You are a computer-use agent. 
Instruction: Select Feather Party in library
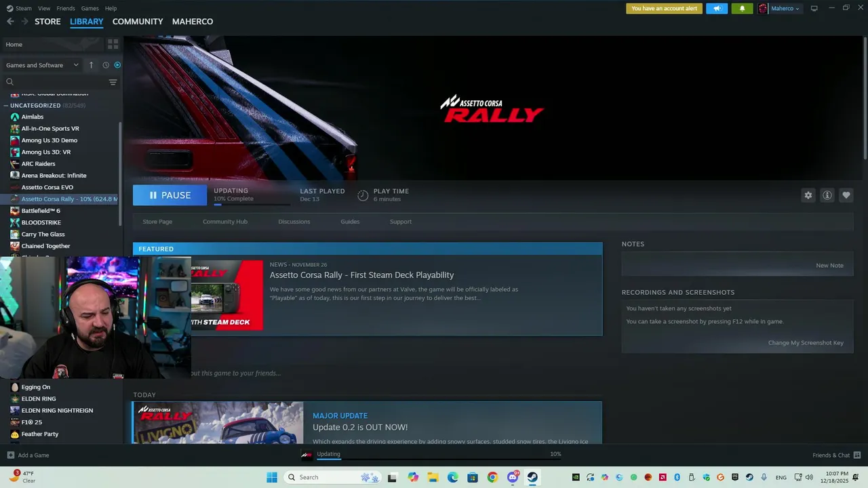coord(39,434)
